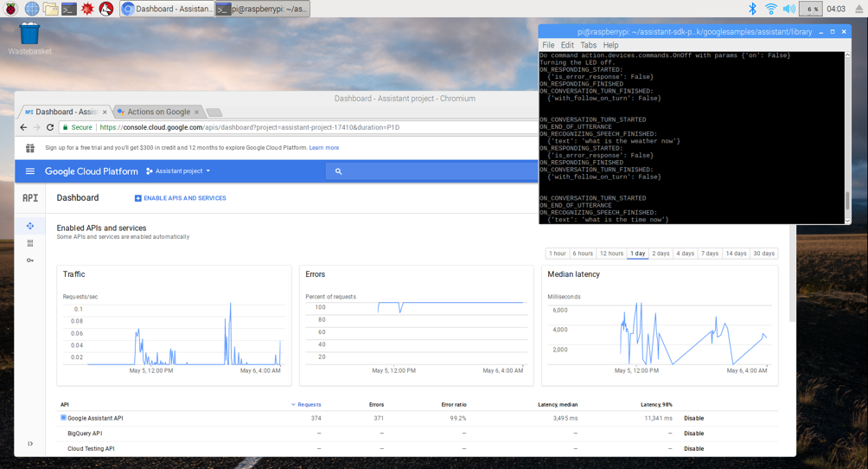Open the Raspberry Pi main menu
This screenshot has height=469, width=868.
coord(10,9)
